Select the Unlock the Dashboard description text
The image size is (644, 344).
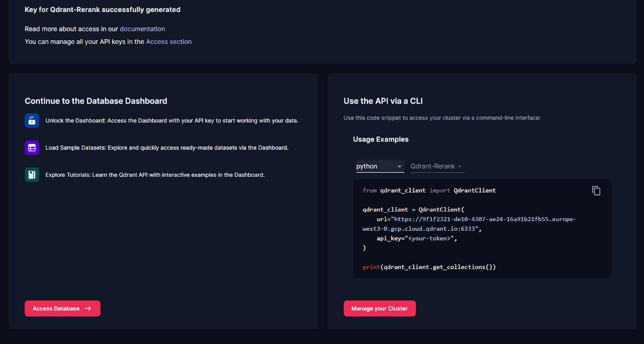pyautogui.click(x=172, y=121)
